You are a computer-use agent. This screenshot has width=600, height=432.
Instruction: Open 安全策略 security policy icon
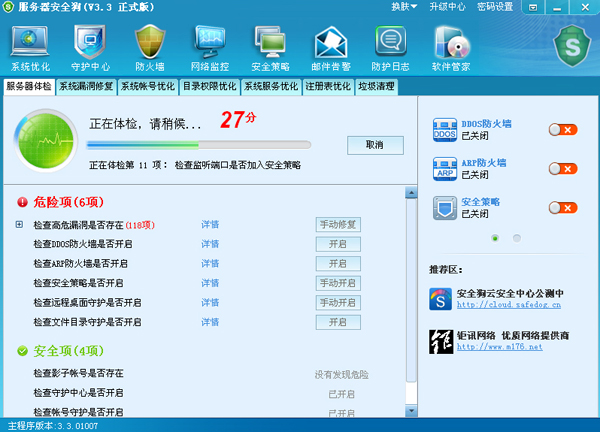click(270, 48)
